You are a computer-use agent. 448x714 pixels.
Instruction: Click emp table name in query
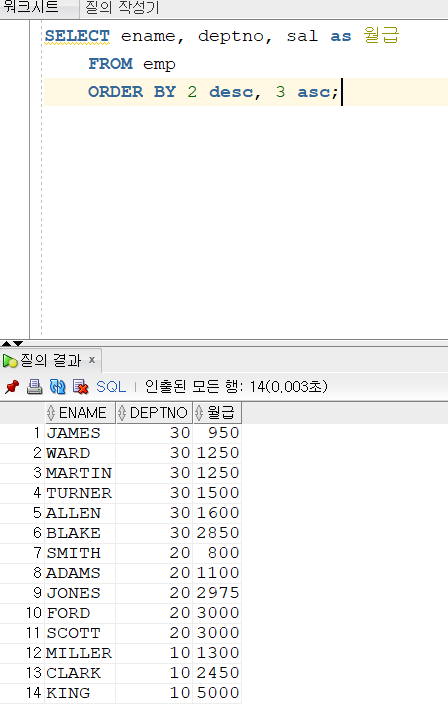(x=159, y=65)
